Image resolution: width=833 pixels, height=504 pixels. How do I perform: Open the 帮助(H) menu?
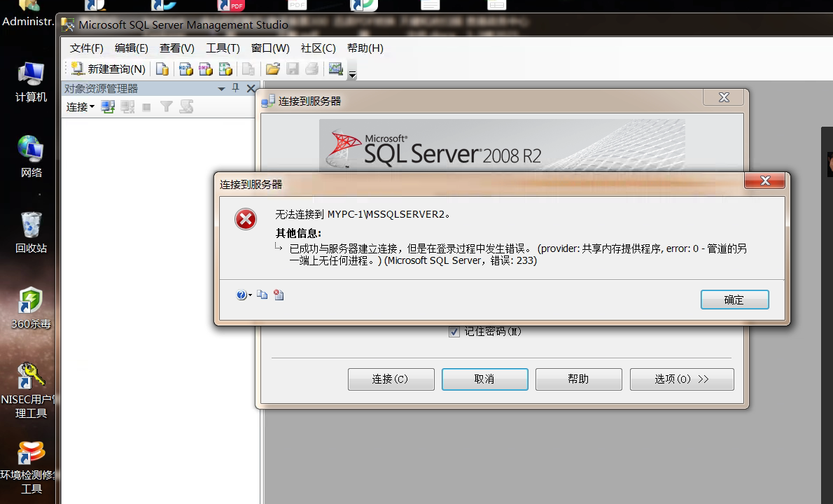pos(365,48)
